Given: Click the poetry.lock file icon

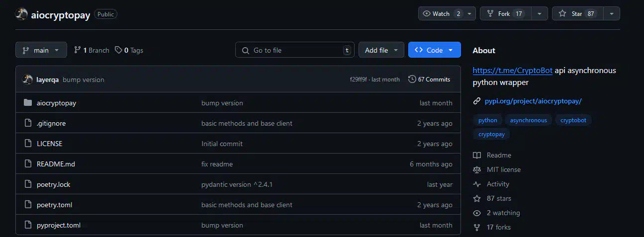Looking at the screenshot, I should (x=28, y=184).
